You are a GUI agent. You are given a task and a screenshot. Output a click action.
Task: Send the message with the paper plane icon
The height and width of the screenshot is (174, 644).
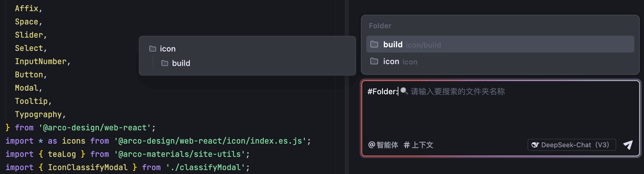click(628, 145)
